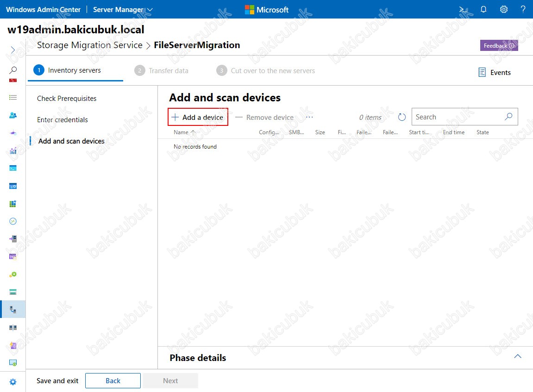Click the State column header
This screenshot has width=533, height=392.
483,132
